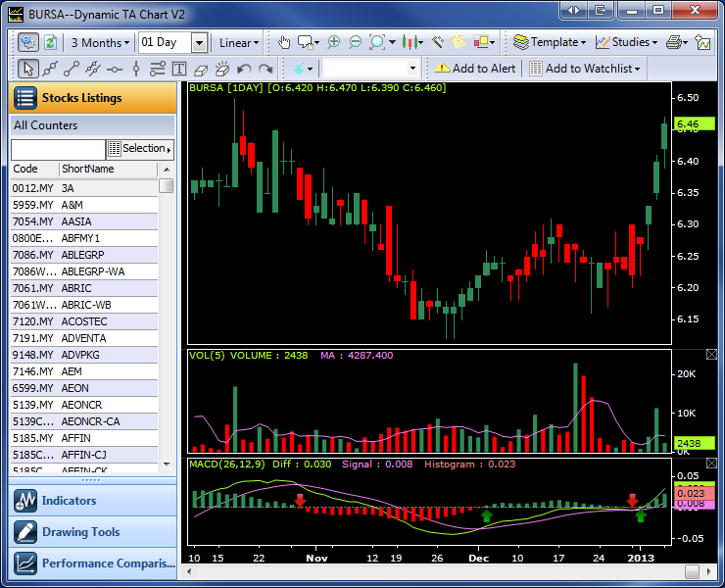
Task: Select the text annotation tool
Action: click(179, 69)
